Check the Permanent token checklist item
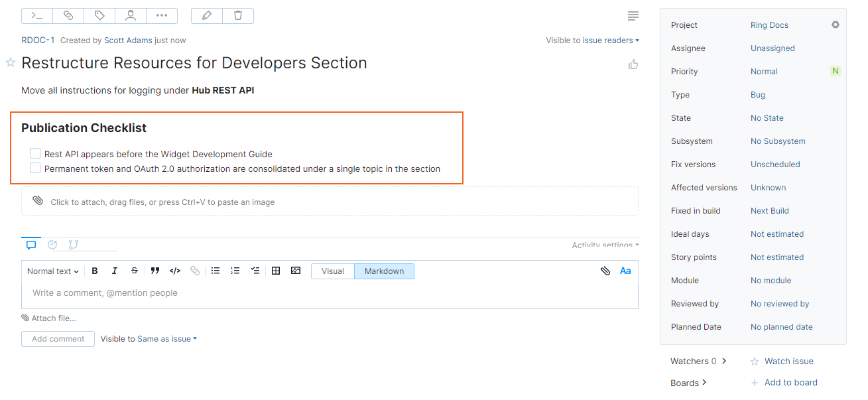868x400 pixels. click(34, 167)
